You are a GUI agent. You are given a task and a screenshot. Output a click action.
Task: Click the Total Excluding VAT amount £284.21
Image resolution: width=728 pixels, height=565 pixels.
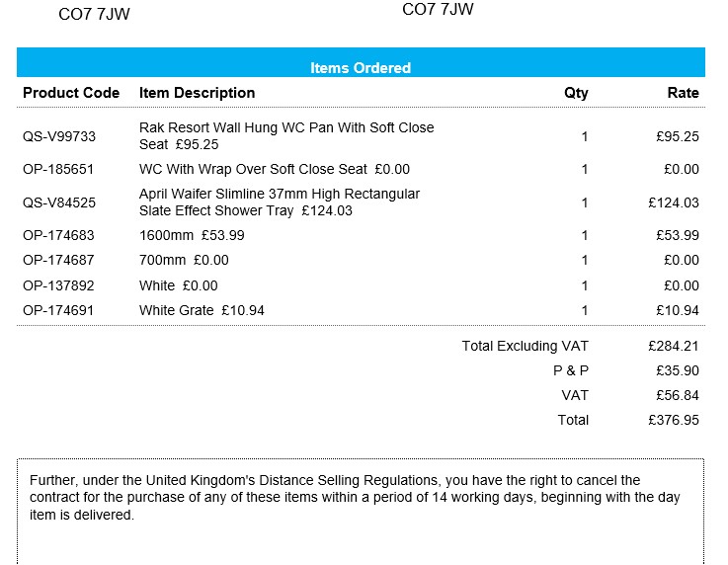click(x=674, y=346)
